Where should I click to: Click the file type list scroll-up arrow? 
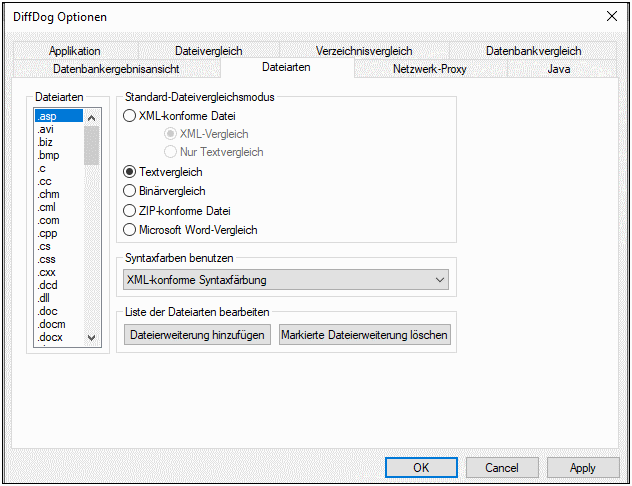click(91, 118)
